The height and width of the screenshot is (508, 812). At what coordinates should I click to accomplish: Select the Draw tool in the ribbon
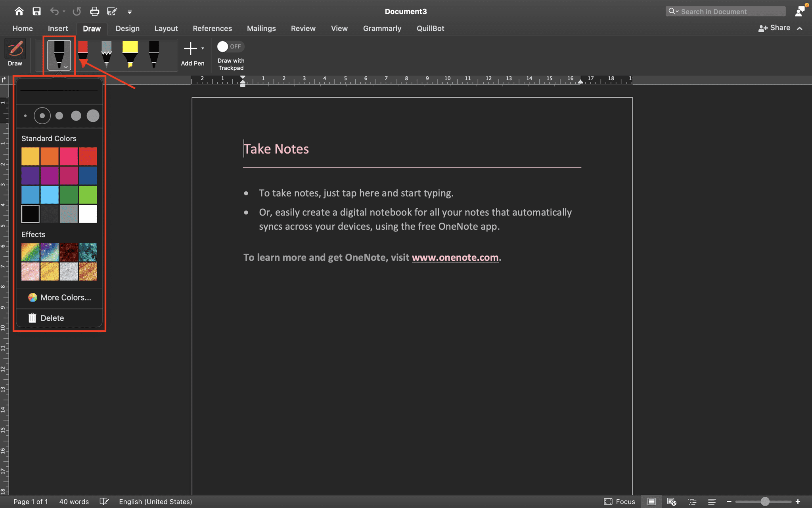15,52
